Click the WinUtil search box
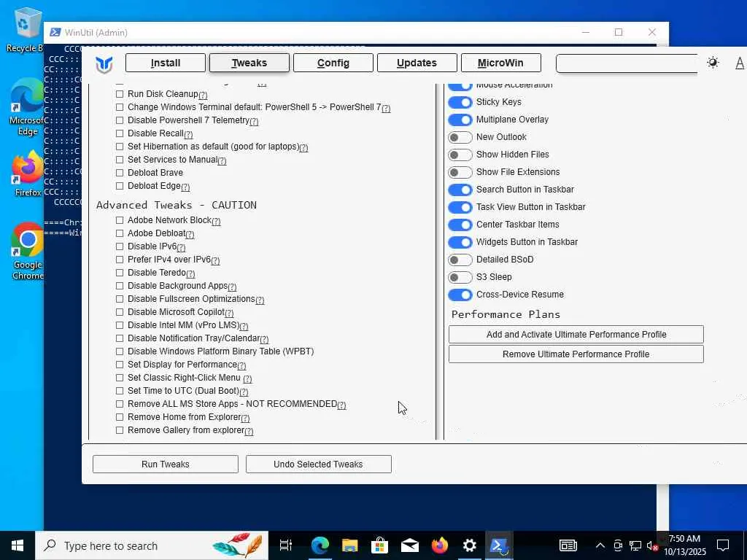747x560 pixels. click(x=627, y=63)
